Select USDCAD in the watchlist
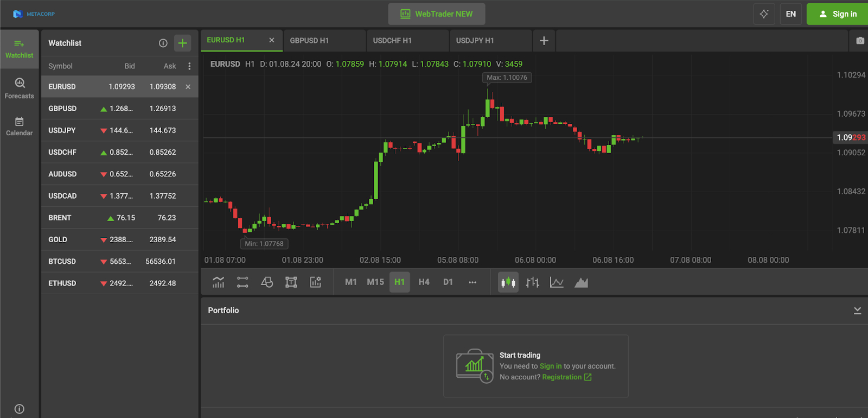The width and height of the screenshot is (868, 418). click(x=120, y=196)
